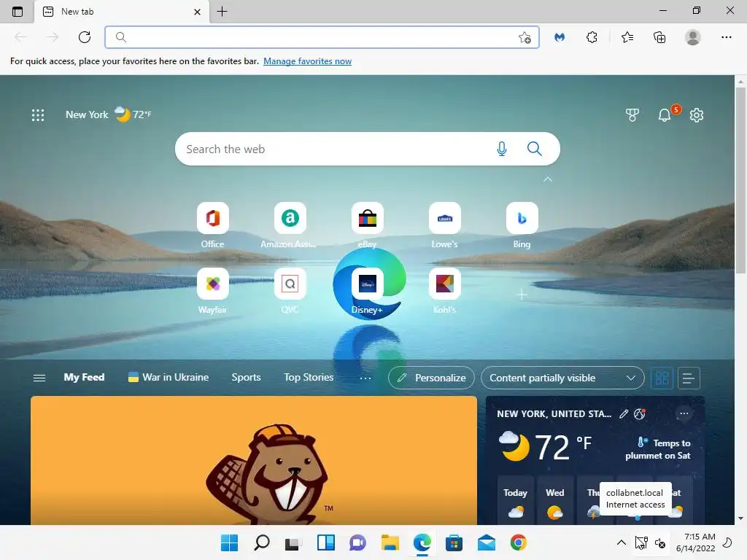This screenshot has width=747, height=560.
Task: Show more feed topics ellipsis
Action: coord(365,378)
